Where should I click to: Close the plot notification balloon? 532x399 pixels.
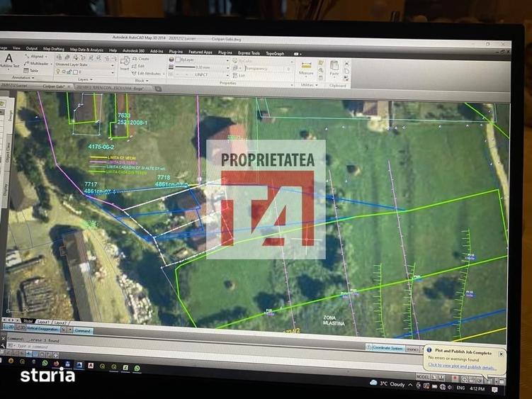coord(501,354)
